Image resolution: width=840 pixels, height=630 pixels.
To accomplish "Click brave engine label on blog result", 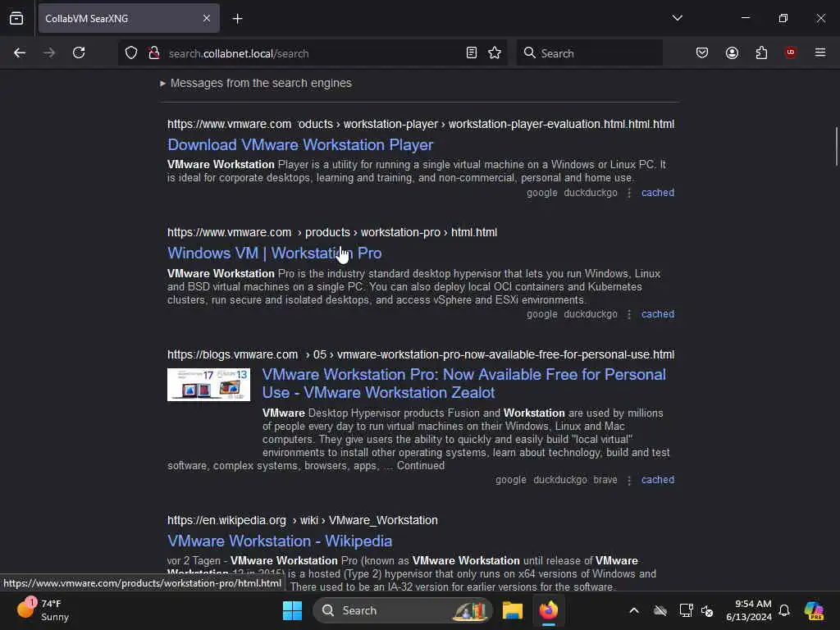I will (605, 480).
